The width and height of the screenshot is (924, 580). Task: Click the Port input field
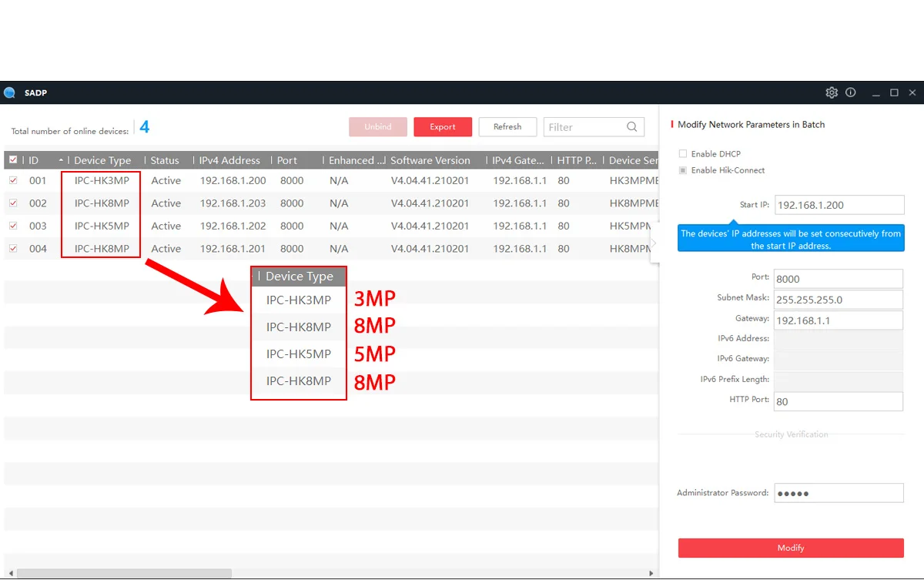coord(838,279)
